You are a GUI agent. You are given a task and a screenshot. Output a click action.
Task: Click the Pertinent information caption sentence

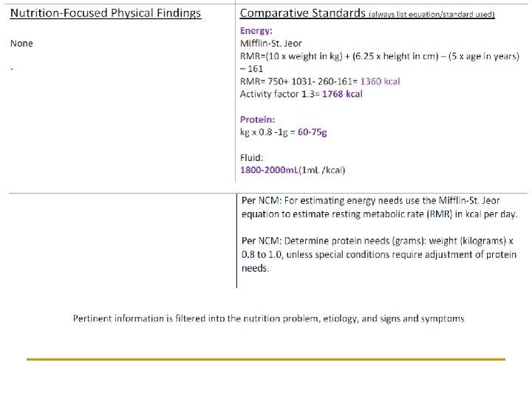[x=268, y=318]
